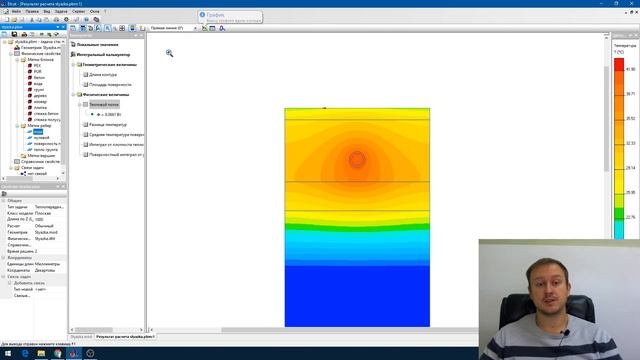Click the integral calculator icon at toolbar end
Image resolution: width=640 pixels, height=360 pixels.
222,28
